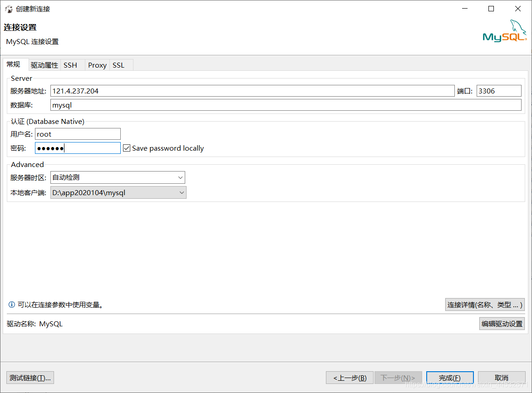Open the Proxy tab
532x393 pixels.
coord(98,65)
